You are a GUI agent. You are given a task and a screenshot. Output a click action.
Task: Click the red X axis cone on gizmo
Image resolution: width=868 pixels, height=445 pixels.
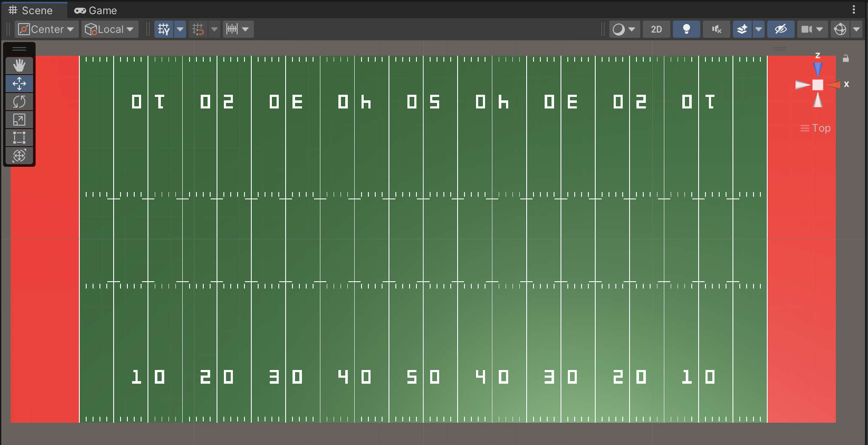(834, 85)
